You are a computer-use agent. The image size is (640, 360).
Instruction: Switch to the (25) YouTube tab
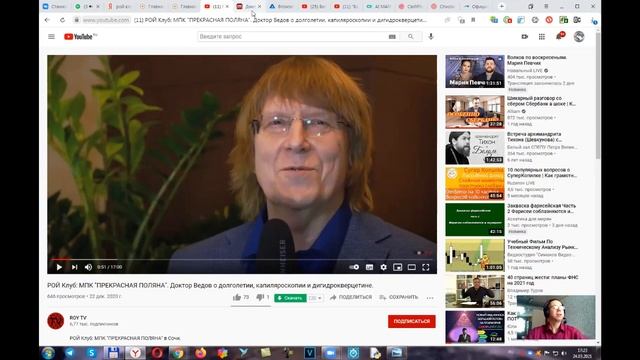tap(313, 7)
